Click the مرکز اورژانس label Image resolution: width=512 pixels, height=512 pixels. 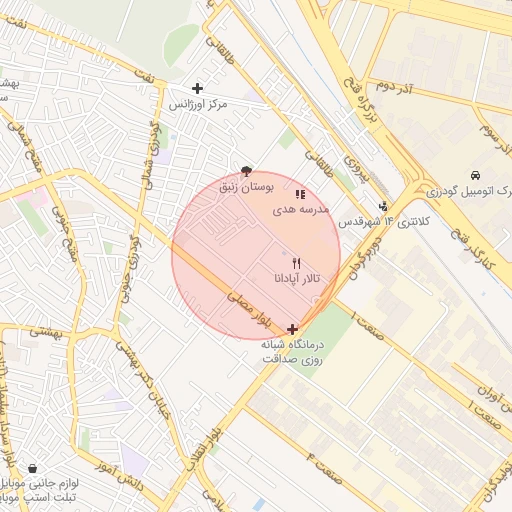pos(198,105)
